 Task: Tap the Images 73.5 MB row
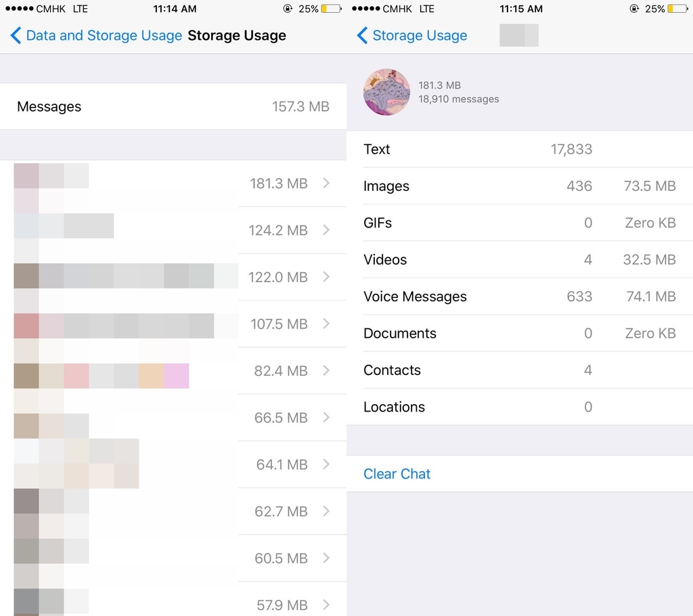[520, 185]
